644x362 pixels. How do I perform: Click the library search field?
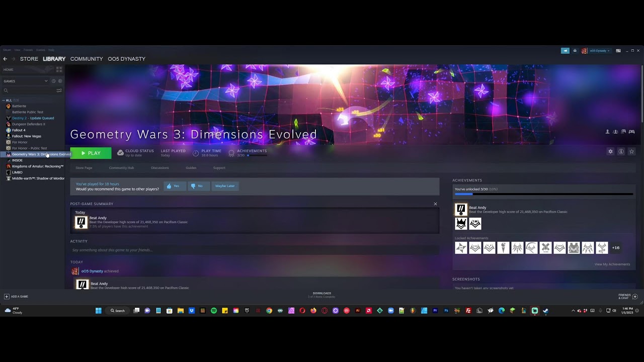pos(29,90)
